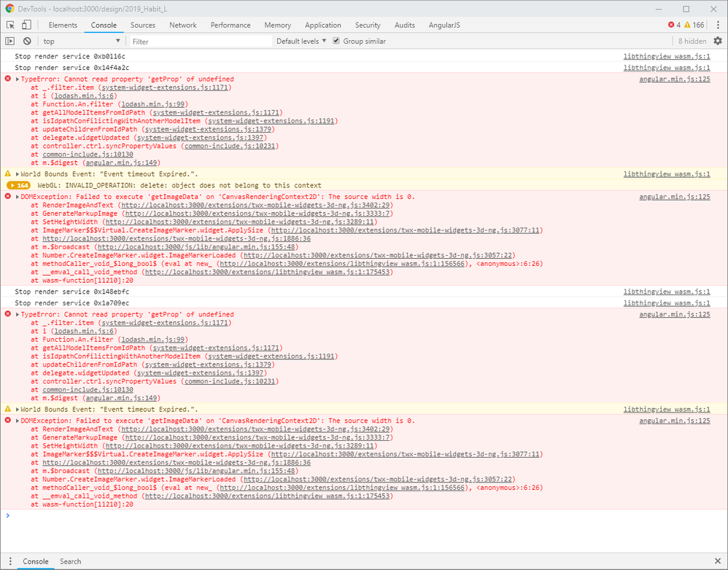Expand the 164 grouped WebGL warnings badge
Screen dimensions: 728x570
pos(18,185)
